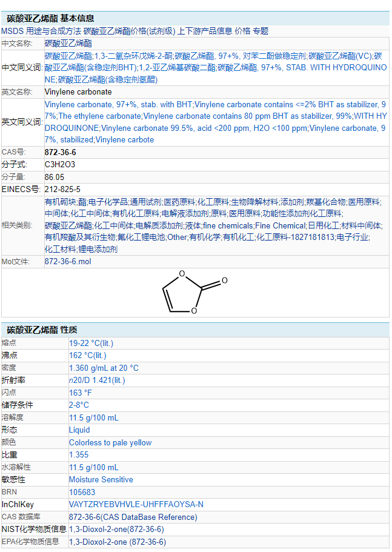The image size is (392, 552).
Task: Open the NIST 1,3-Dioxol-2-one link
Action: (x=116, y=529)
